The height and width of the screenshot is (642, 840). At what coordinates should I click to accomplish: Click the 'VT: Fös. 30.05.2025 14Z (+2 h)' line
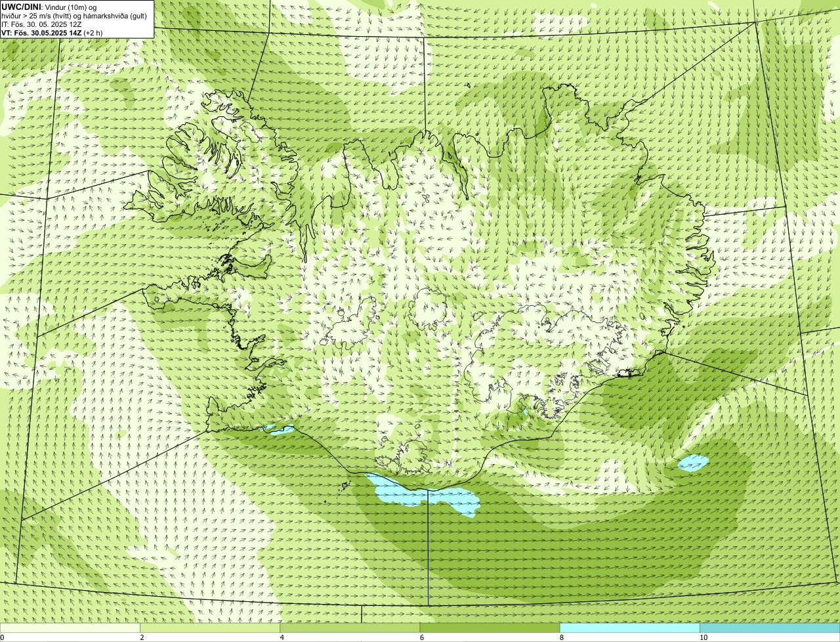(x=52, y=32)
